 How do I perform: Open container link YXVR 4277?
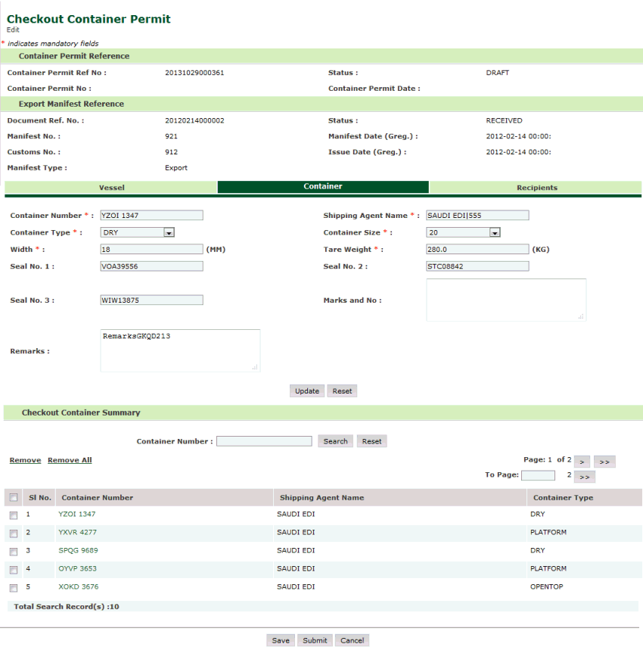coord(77,533)
